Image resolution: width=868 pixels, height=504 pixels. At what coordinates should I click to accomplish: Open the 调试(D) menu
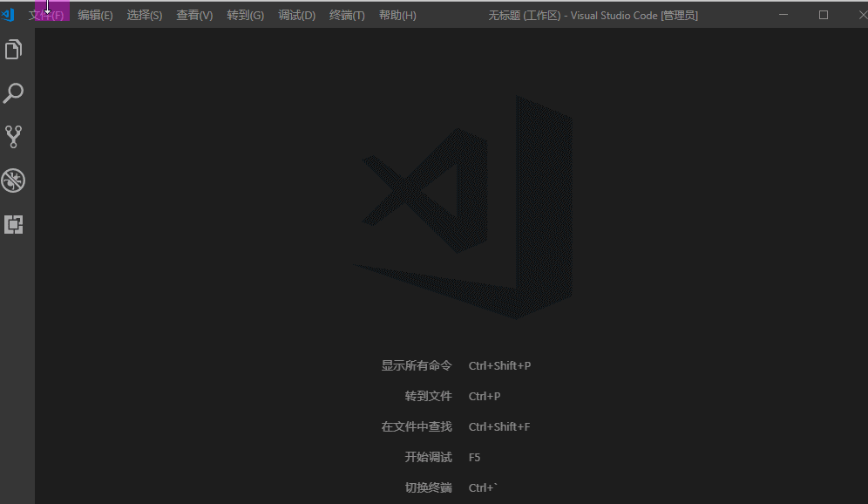296,15
